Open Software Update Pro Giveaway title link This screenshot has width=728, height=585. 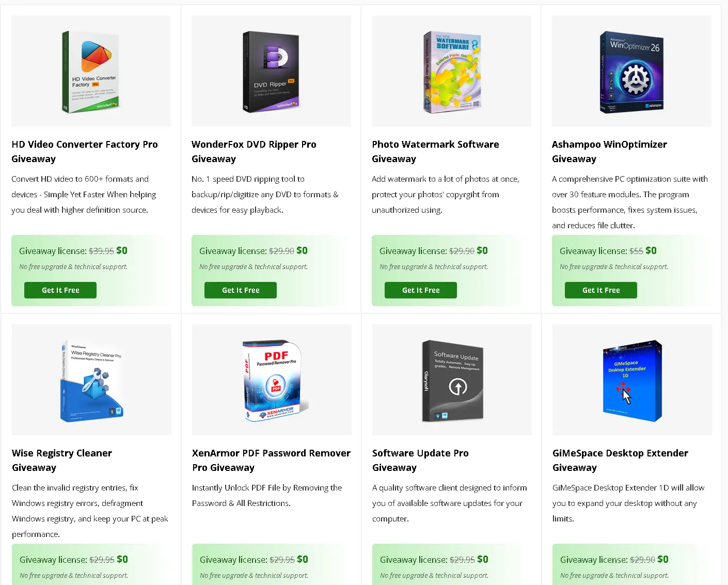(x=420, y=461)
